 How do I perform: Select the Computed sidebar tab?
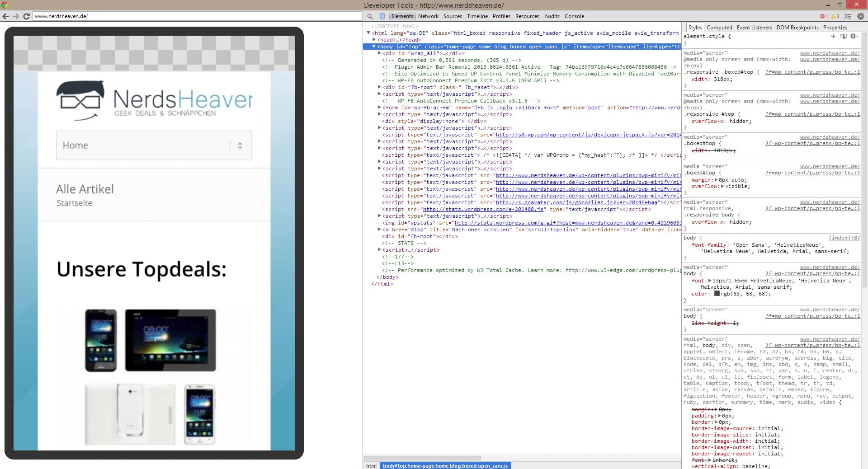tap(719, 28)
